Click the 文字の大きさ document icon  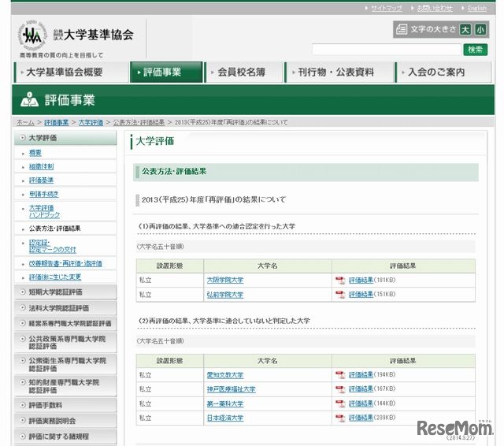(402, 29)
